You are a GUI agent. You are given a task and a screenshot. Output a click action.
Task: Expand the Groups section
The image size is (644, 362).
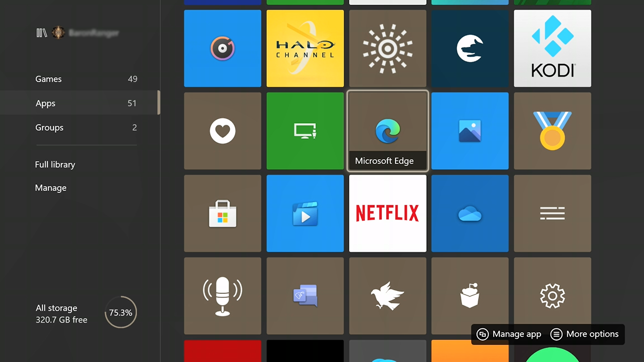click(x=49, y=127)
